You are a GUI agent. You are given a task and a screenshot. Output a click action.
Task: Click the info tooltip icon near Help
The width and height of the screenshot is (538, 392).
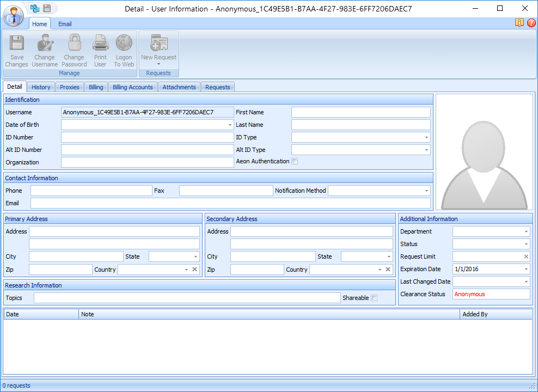pyautogui.click(x=519, y=23)
